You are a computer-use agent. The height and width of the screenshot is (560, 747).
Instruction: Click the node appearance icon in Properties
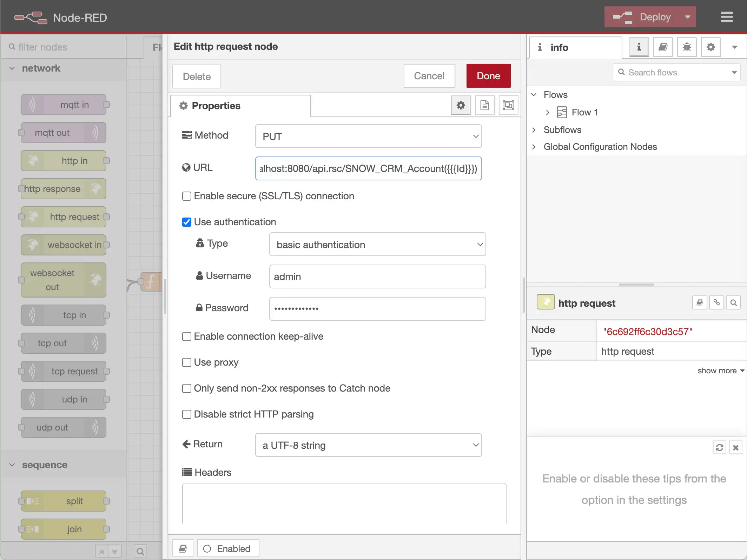pyautogui.click(x=508, y=105)
